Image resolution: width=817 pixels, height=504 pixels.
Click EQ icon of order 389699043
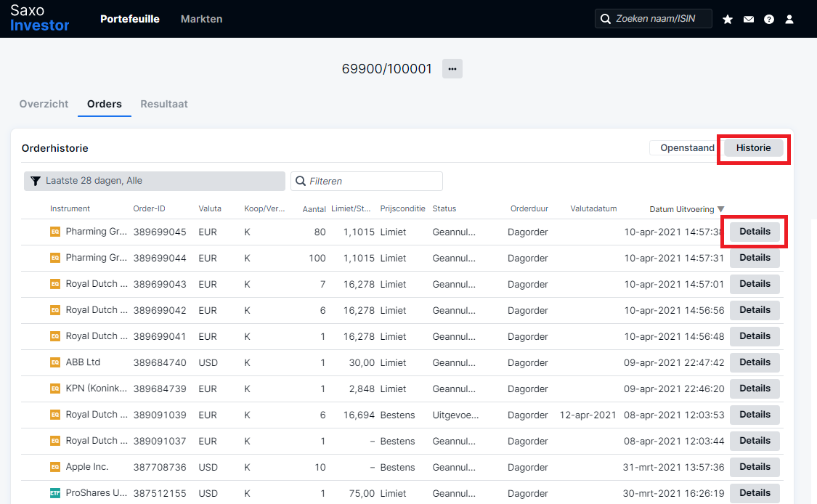coord(54,283)
